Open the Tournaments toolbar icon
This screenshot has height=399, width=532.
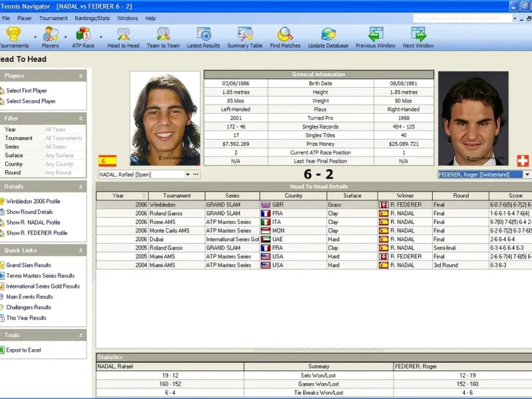(13, 37)
